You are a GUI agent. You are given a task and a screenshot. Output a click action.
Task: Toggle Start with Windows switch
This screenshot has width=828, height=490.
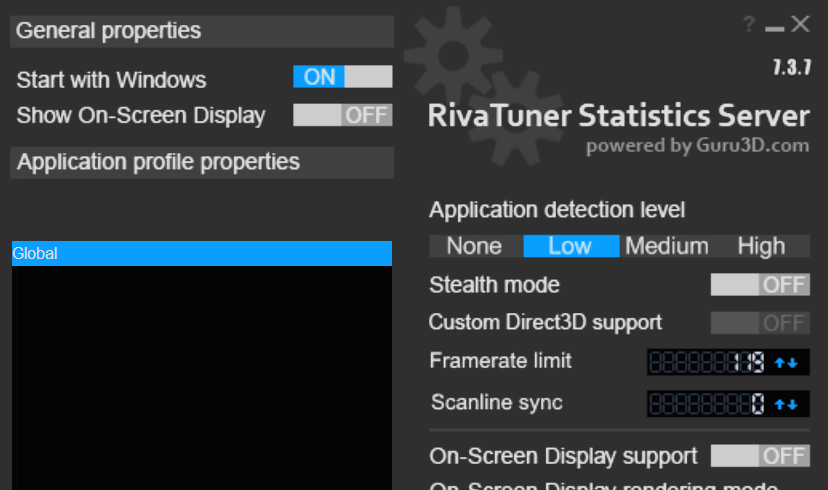coord(343,77)
